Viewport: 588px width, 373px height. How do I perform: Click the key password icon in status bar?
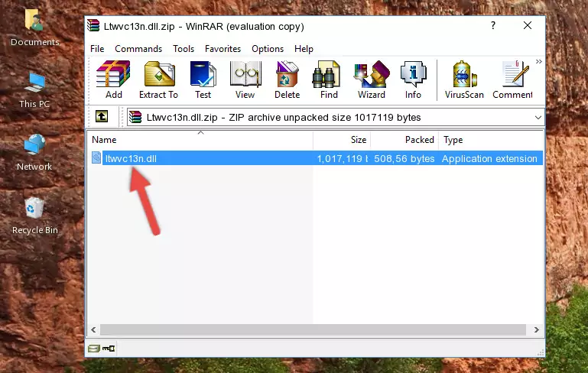coord(109,349)
